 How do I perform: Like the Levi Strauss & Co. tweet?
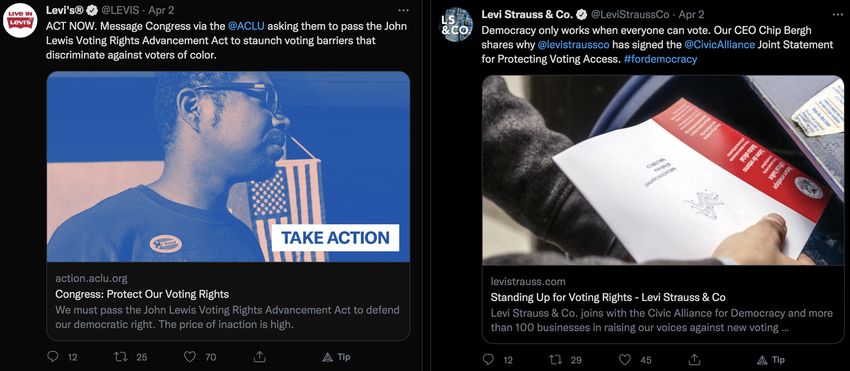(625, 359)
